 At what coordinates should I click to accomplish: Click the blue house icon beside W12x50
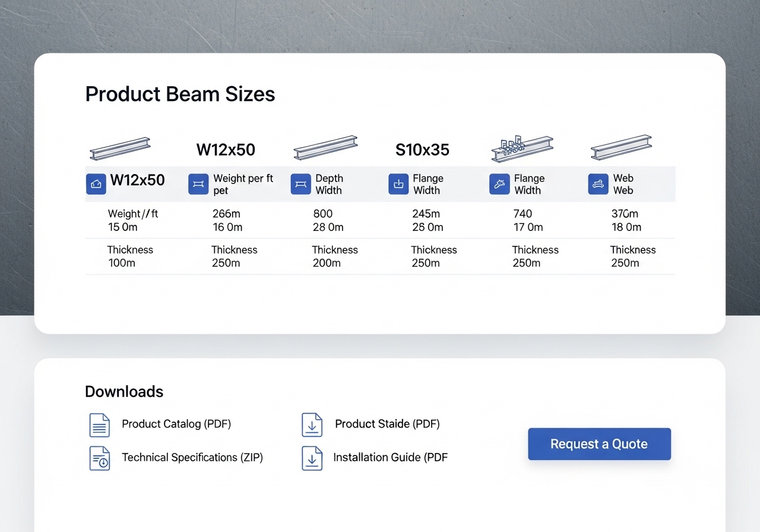[96, 184]
